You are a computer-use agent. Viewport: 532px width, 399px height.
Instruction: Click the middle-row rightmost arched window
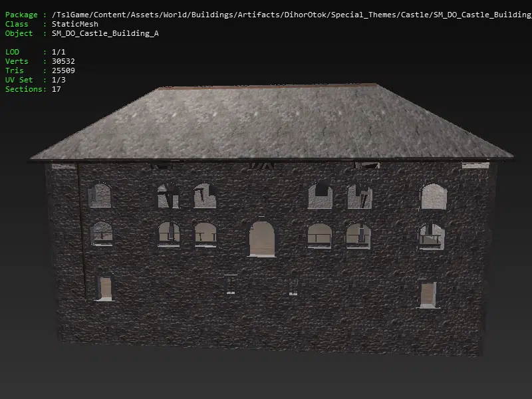431,236
